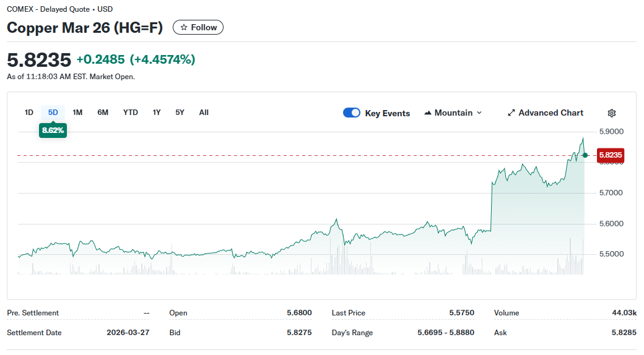Click the Open value 5.6800
The height and width of the screenshot is (355, 644).
click(x=300, y=313)
